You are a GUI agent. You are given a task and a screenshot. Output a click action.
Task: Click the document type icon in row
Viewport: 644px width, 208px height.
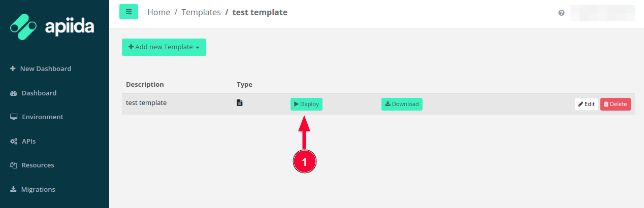[x=240, y=103]
